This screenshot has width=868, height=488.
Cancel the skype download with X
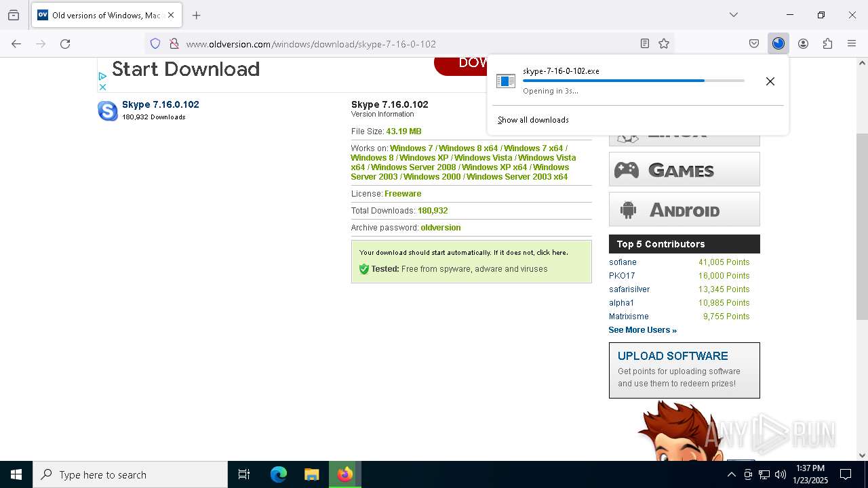click(x=770, y=81)
